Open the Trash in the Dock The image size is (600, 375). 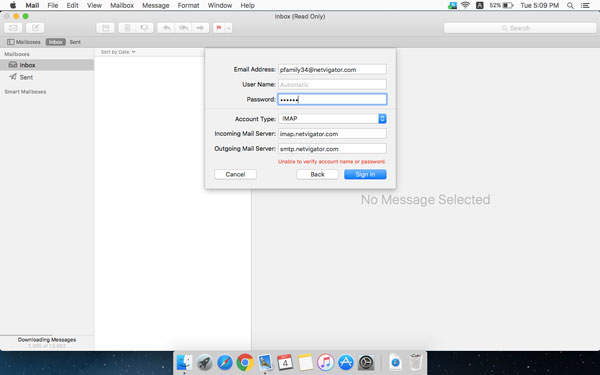415,362
